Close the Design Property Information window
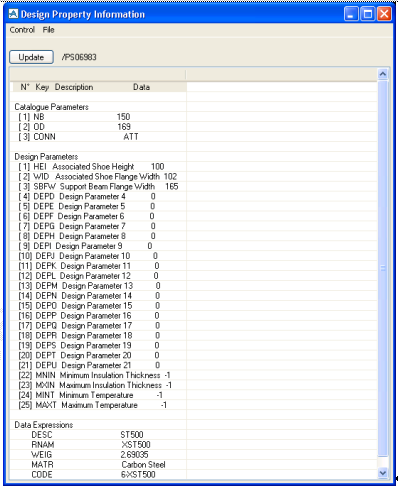 (384, 14)
